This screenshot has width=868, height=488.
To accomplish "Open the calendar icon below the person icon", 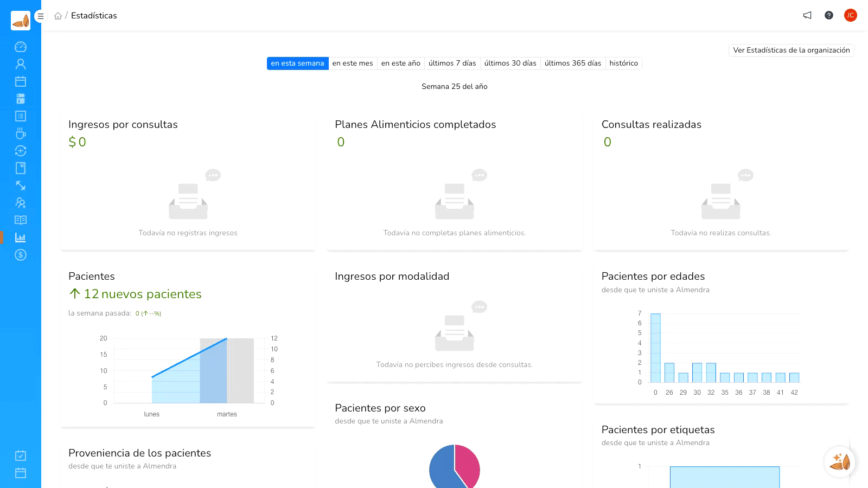I will tap(21, 81).
